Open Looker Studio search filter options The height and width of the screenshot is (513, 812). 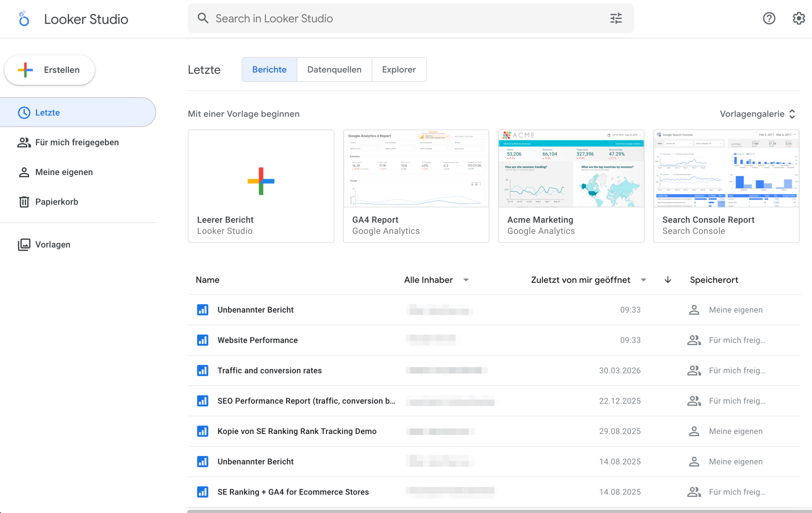[x=616, y=18]
